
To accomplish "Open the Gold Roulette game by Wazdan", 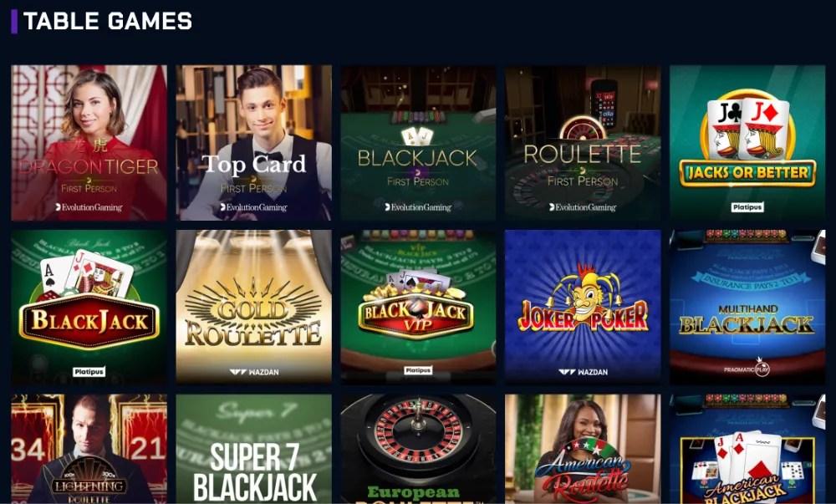I will coord(254,308).
